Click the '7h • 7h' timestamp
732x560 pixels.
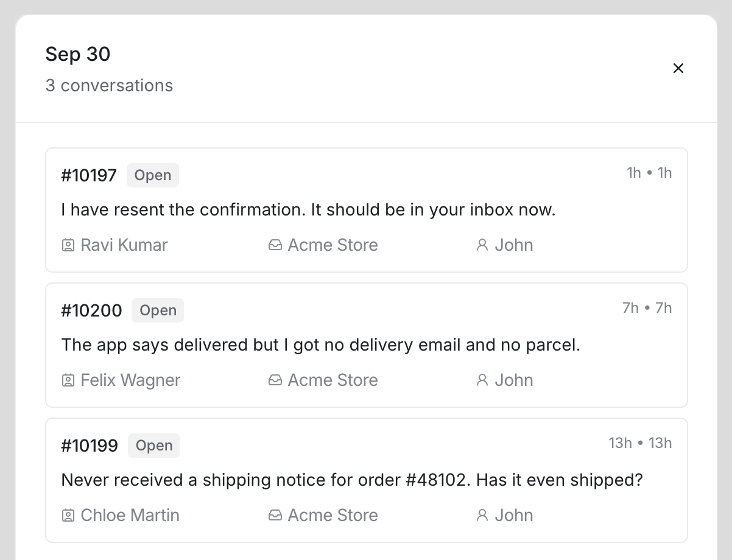(x=647, y=308)
